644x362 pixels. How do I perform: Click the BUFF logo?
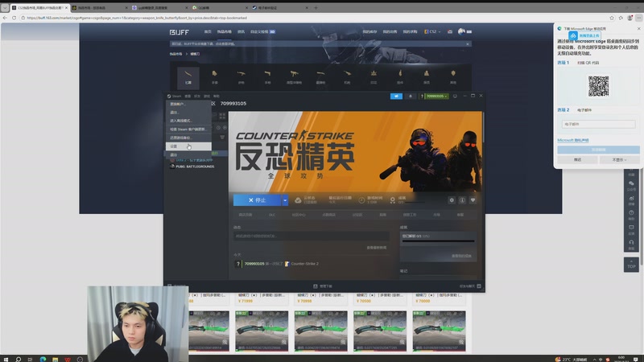(179, 32)
